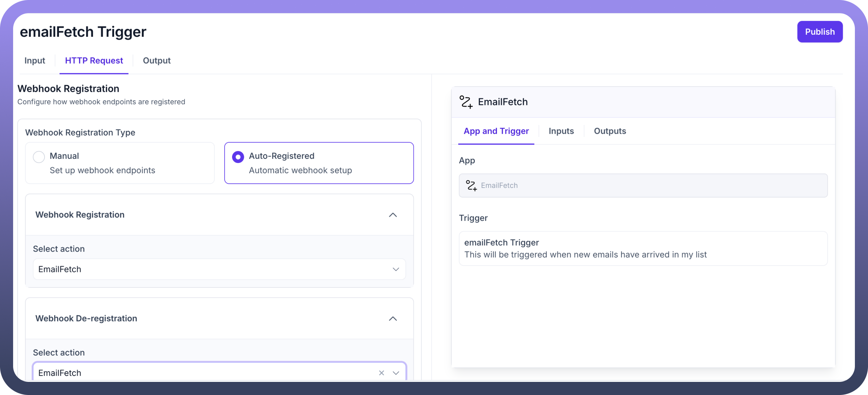868x395 pixels.
Task: Select the Manual radio button
Action: tap(39, 157)
